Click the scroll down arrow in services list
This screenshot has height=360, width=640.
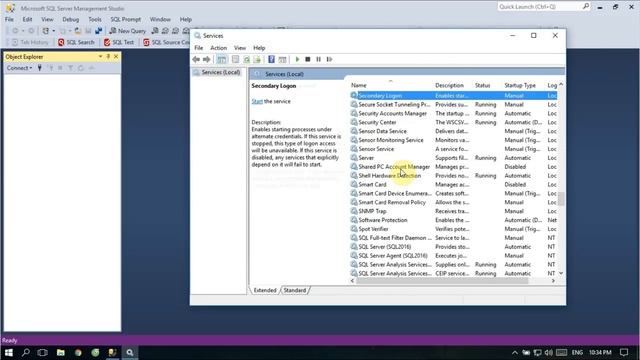(x=561, y=273)
